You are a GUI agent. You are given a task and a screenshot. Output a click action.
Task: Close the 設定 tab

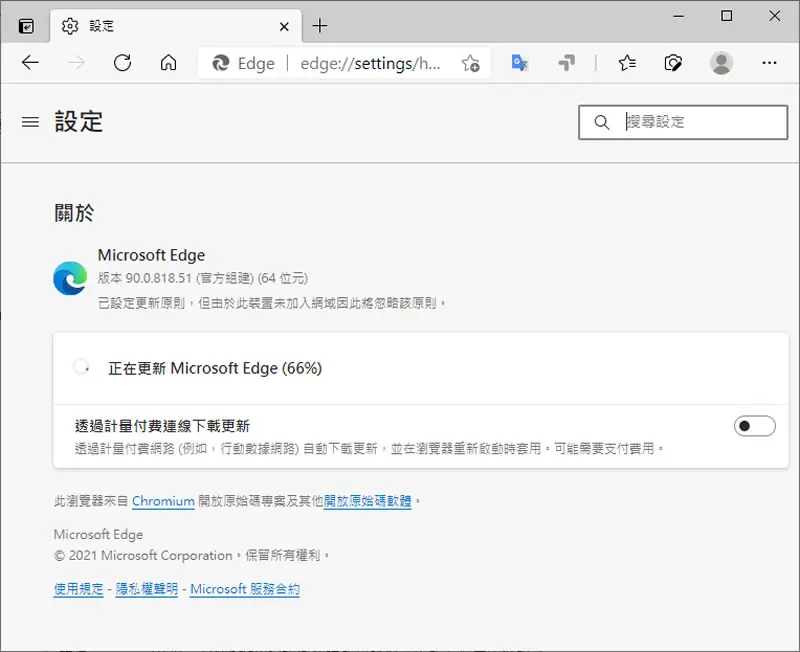284,26
